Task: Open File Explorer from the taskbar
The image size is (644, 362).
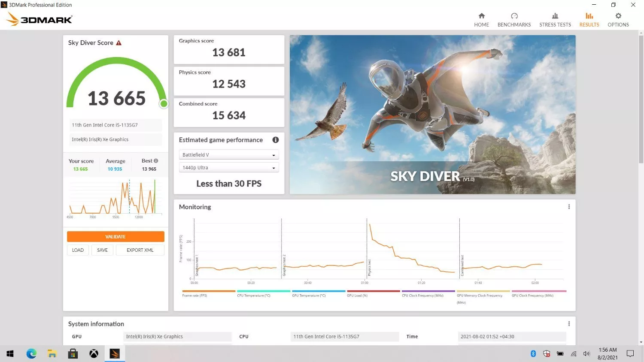Action: pos(52,354)
